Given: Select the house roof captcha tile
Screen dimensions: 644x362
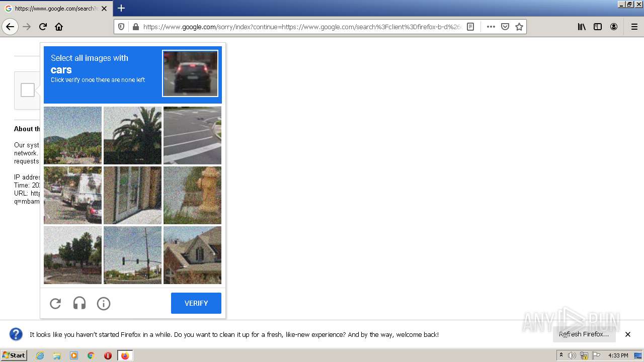Looking at the screenshot, I should tap(192, 255).
